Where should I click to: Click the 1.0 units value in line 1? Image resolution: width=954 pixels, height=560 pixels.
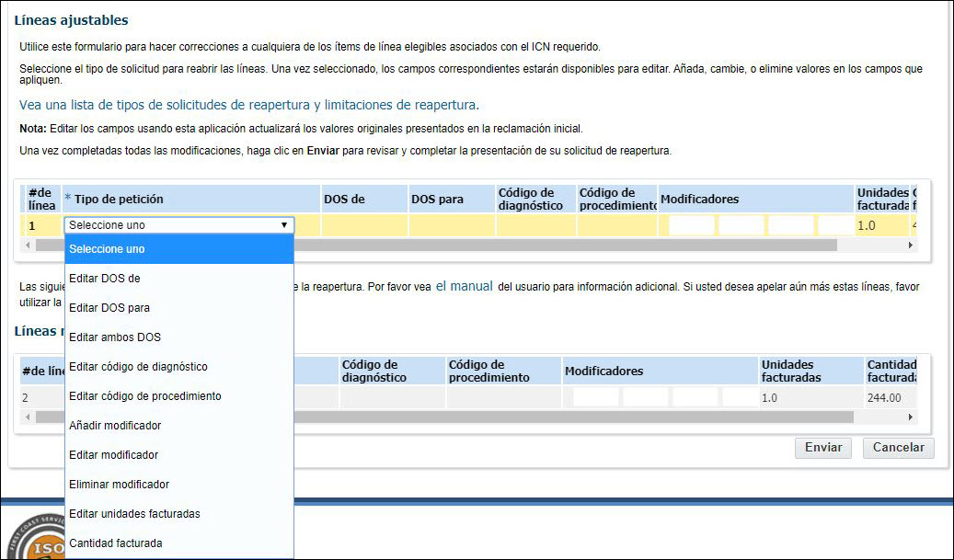pyautogui.click(x=867, y=225)
